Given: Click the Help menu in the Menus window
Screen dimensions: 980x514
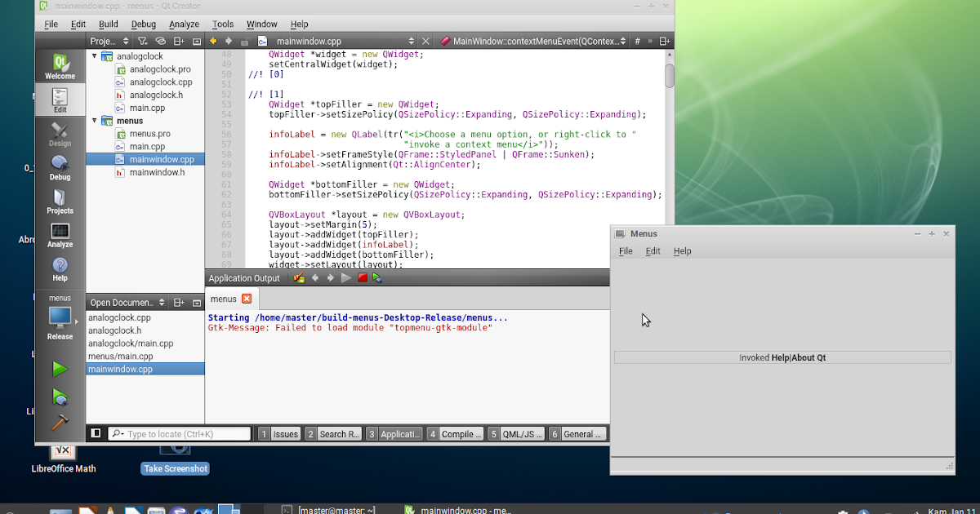Looking at the screenshot, I should [682, 251].
